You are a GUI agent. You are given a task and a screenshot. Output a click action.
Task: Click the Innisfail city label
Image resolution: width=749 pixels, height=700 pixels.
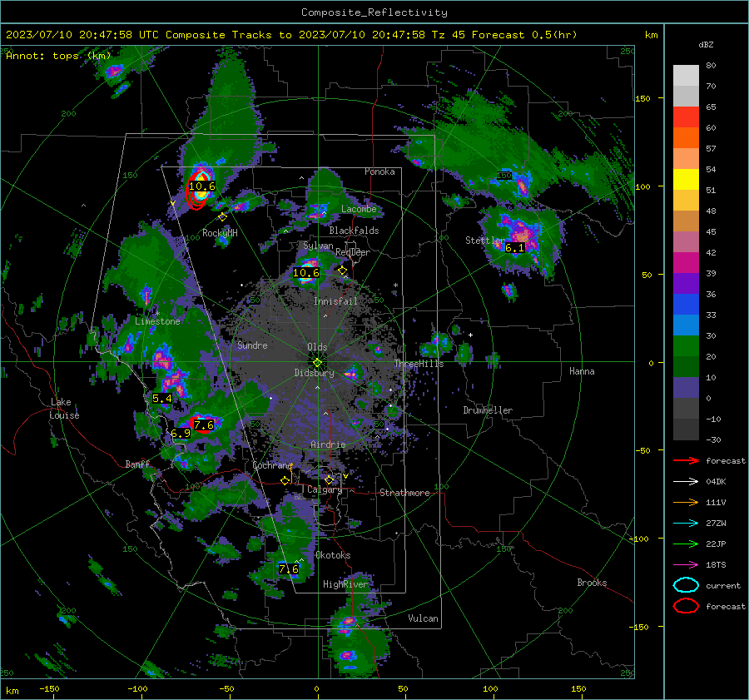(335, 301)
